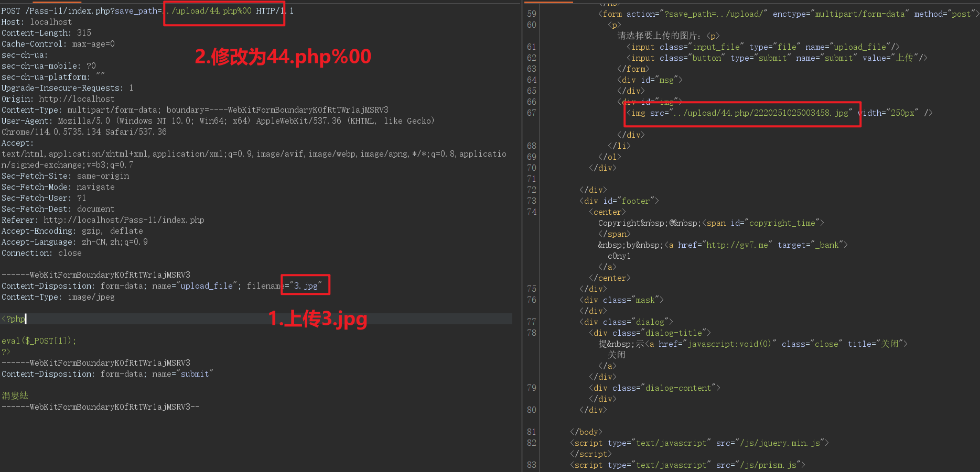
Task: Click the submit button input tag on line 62
Action: point(777,58)
